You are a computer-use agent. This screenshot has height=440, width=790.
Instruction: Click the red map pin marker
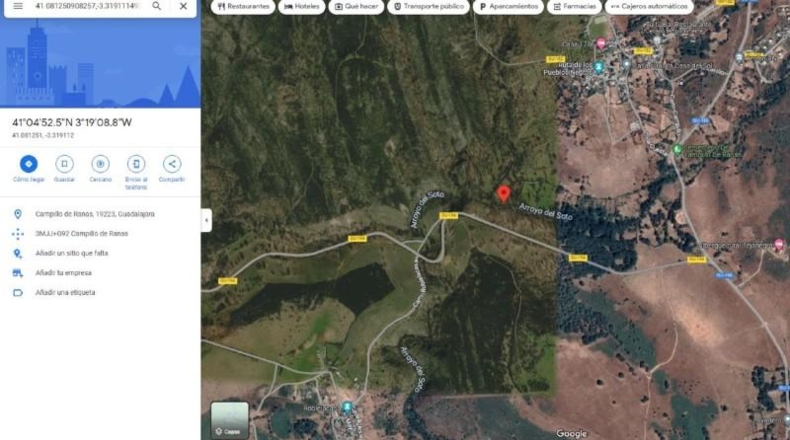[x=503, y=194]
